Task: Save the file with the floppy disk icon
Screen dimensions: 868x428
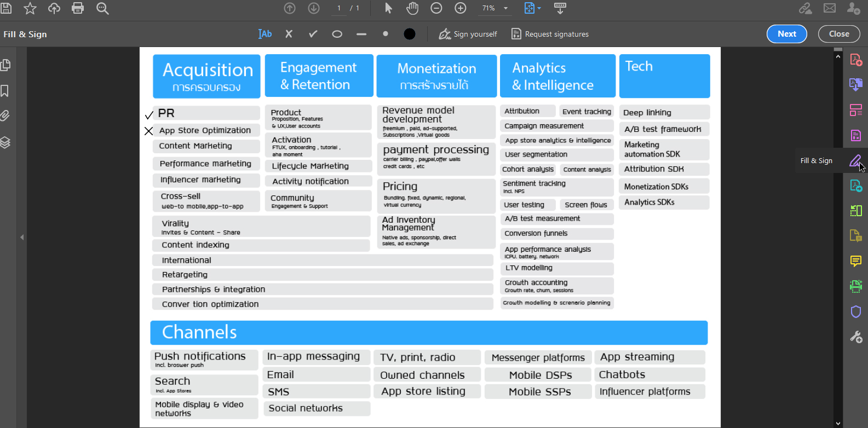Action: pos(6,8)
